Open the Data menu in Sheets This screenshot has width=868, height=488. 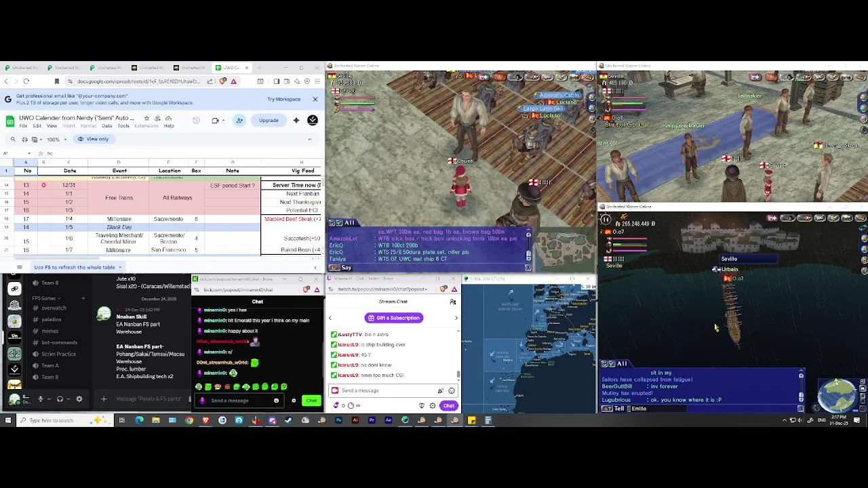tap(107, 125)
